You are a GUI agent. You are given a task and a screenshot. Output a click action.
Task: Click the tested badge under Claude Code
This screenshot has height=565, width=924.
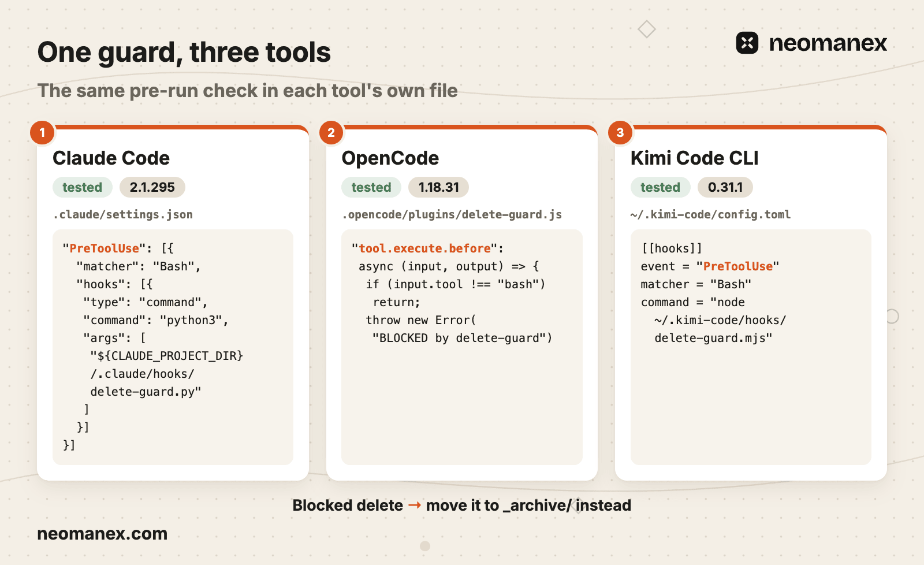pos(83,187)
